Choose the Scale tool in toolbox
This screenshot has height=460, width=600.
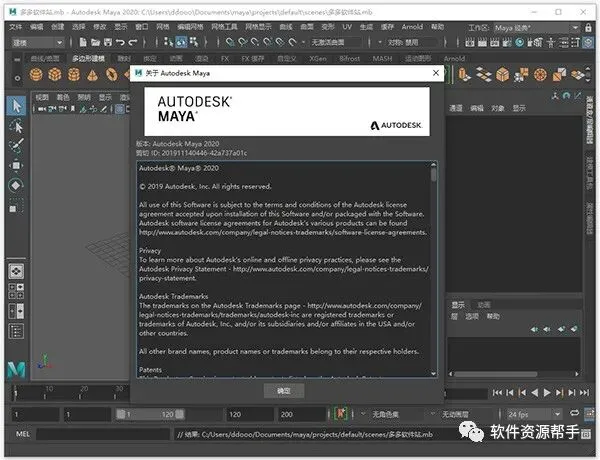pyautogui.click(x=16, y=207)
